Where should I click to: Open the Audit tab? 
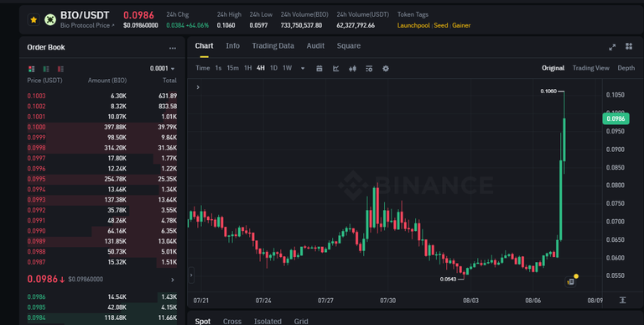[315, 46]
